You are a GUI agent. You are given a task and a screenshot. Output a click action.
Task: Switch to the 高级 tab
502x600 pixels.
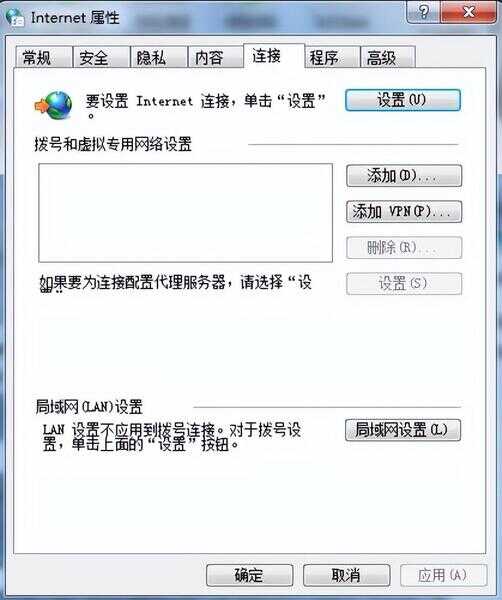(x=388, y=58)
